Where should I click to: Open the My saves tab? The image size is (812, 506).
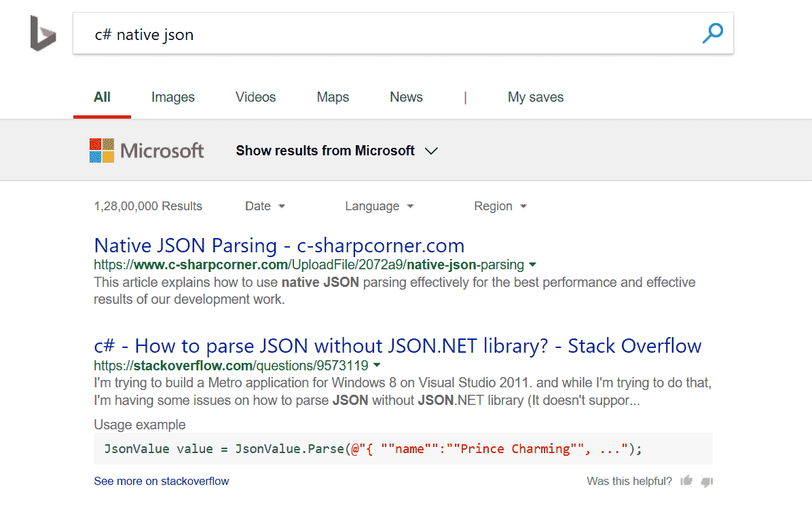click(x=536, y=97)
